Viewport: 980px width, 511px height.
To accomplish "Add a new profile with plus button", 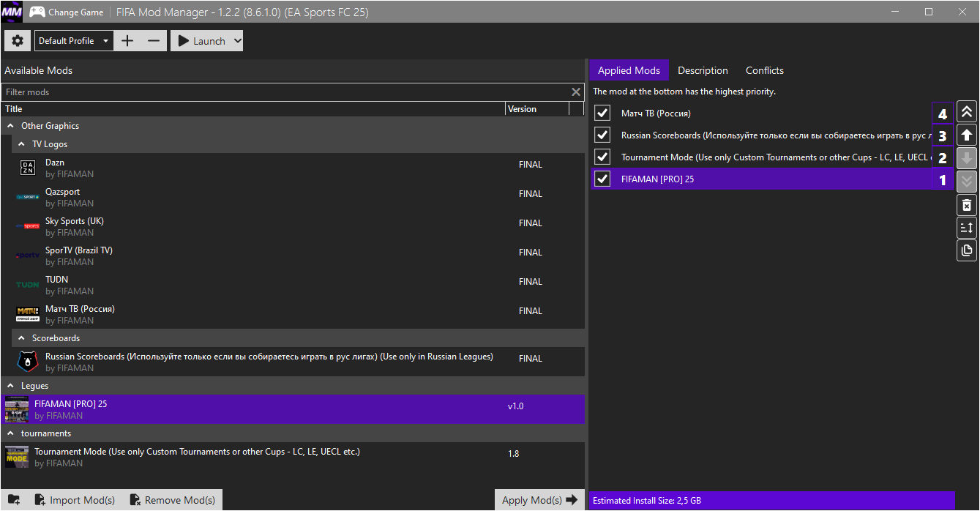I will (127, 41).
